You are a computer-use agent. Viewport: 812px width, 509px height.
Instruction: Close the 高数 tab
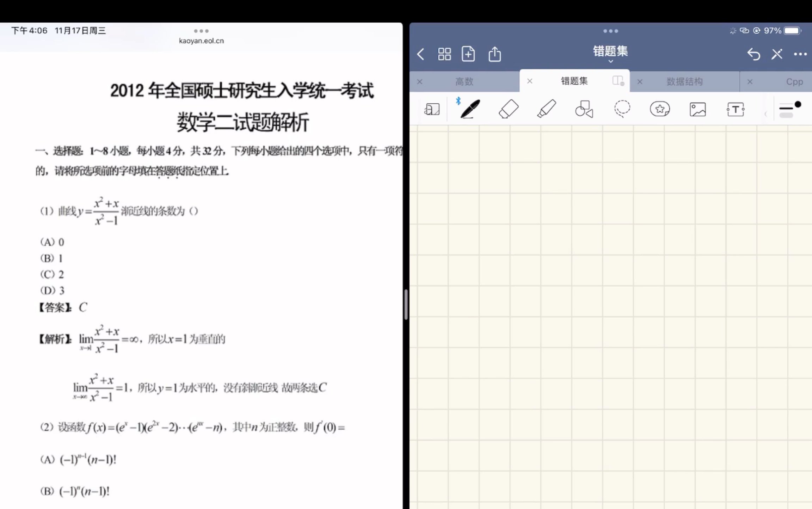tap(419, 81)
